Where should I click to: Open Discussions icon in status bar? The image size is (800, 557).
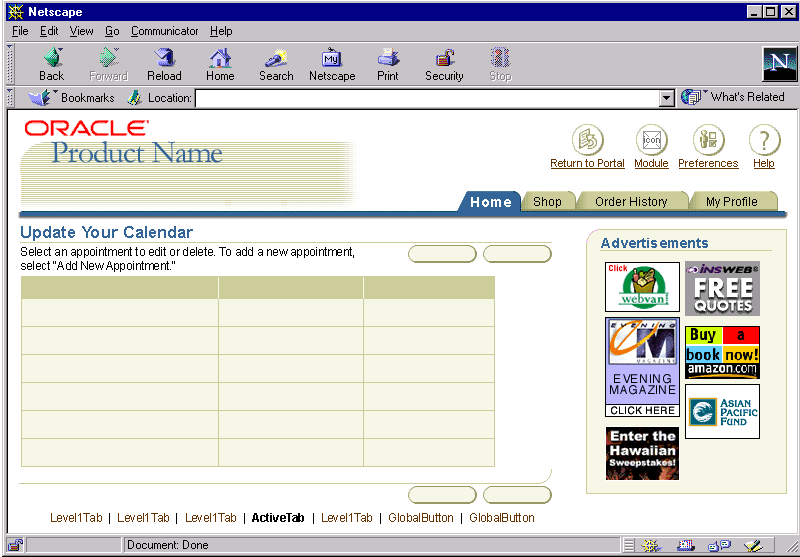[719, 545]
